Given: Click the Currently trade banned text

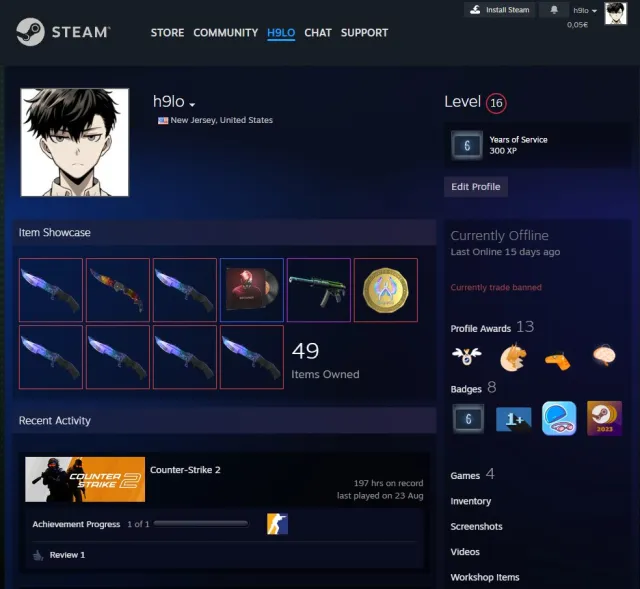Looking at the screenshot, I should [x=496, y=287].
